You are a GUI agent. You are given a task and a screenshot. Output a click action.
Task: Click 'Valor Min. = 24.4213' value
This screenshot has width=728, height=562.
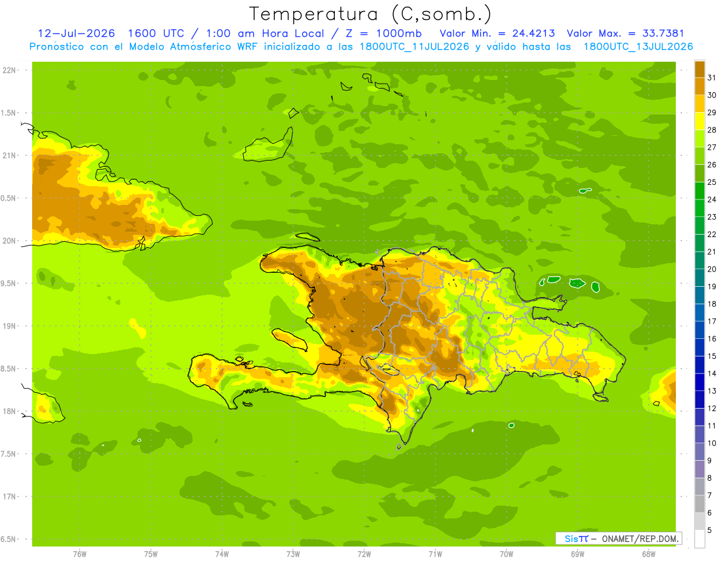pos(497,33)
